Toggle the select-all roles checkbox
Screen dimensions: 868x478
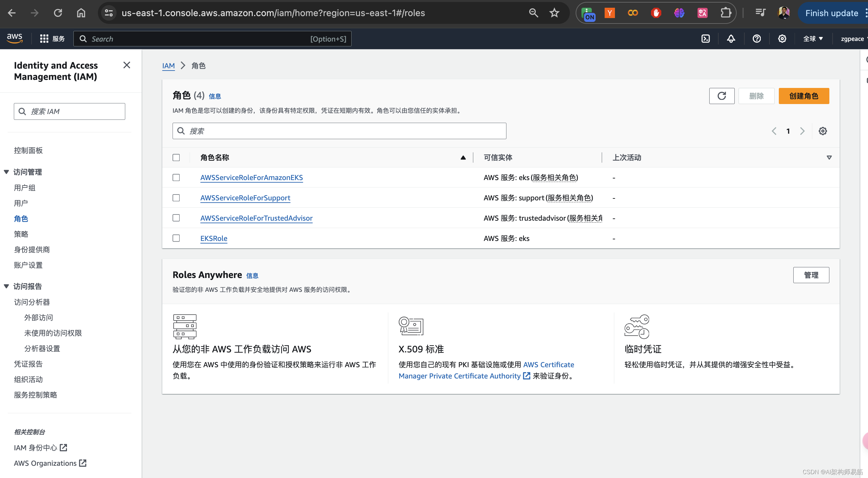(176, 158)
